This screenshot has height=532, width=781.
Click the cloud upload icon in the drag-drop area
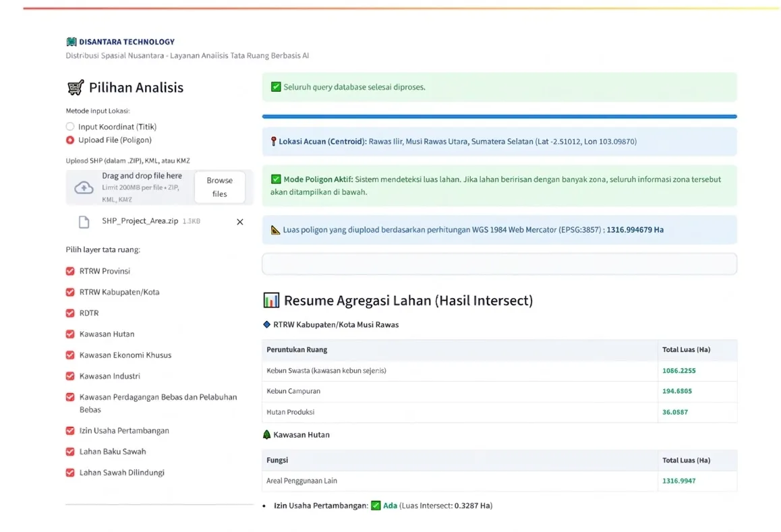[84, 187]
